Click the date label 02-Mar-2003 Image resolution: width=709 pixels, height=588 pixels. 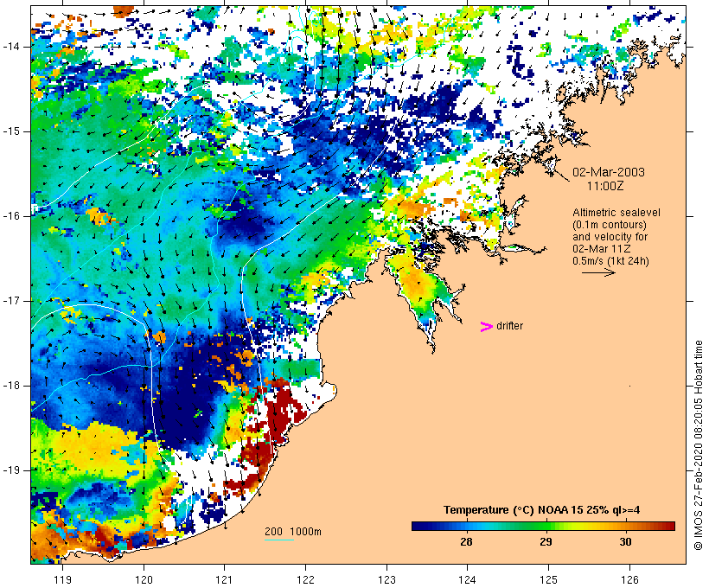pos(609,172)
